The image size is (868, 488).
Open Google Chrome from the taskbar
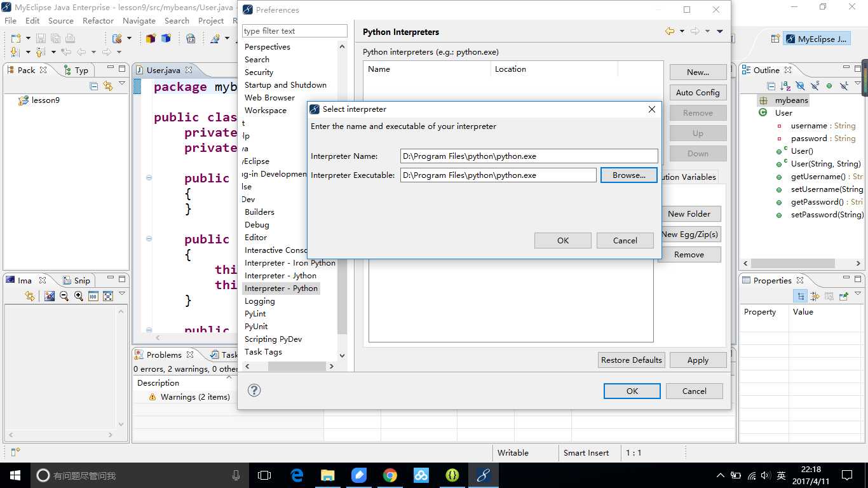click(x=390, y=475)
